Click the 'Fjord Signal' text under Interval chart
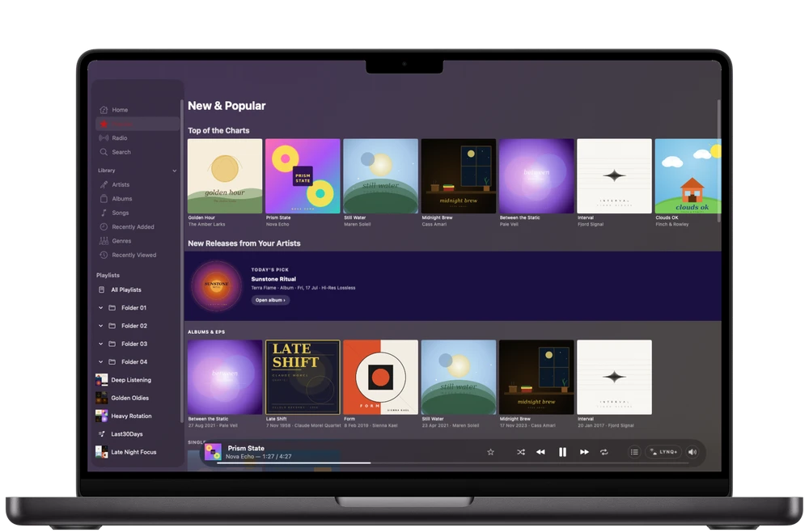The image size is (809, 532). pos(591,224)
